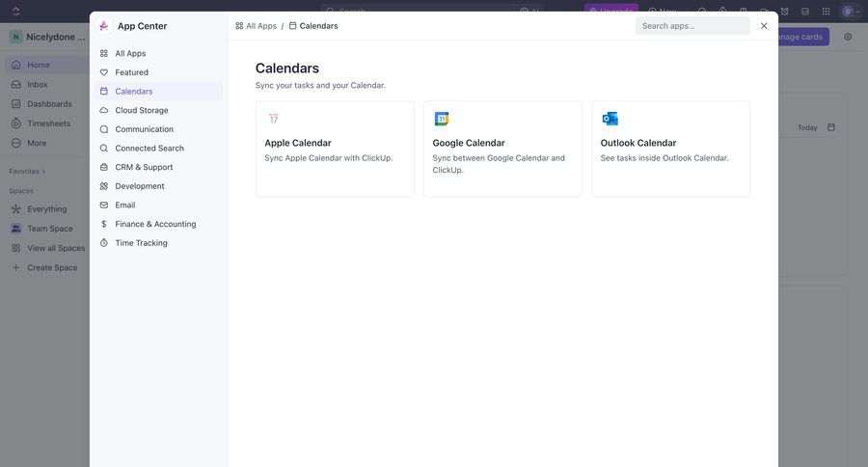Image resolution: width=868 pixels, height=467 pixels.
Task: Open the Featured apps category
Action: click(132, 72)
